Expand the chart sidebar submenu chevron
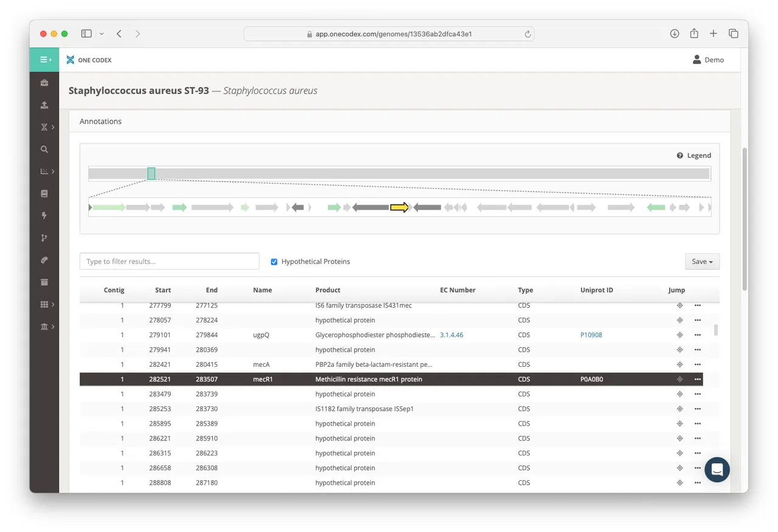The width and height of the screenshot is (778, 532). pyautogui.click(x=53, y=171)
